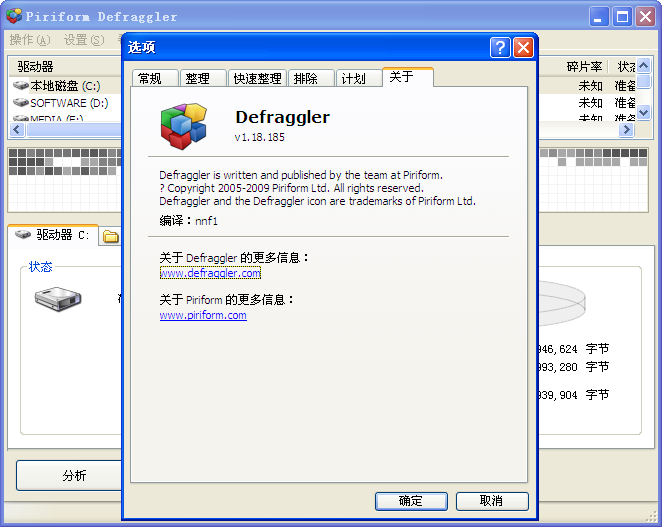
Task: Close the Options dialog with red X
Action: coord(523,47)
